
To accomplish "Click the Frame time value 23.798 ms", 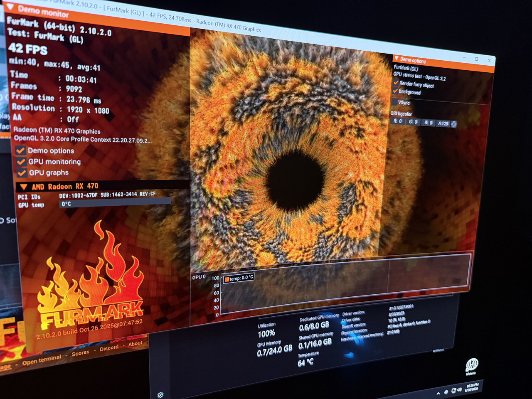I will [x=84, y=100].
